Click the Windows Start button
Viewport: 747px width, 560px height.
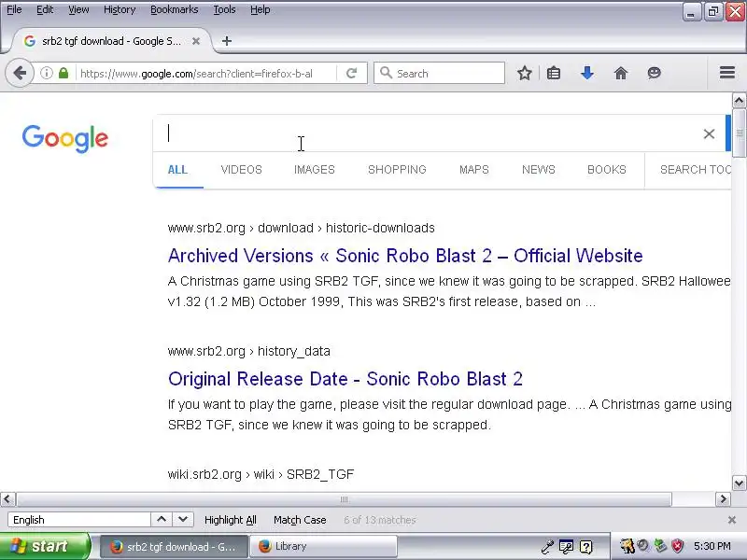(x=45, y=546)
